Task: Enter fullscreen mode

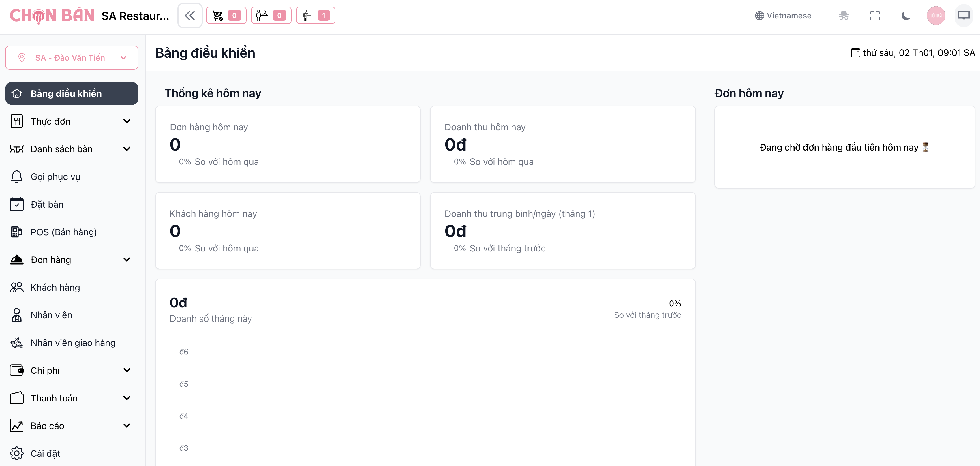Action: (x=875, y=16)
